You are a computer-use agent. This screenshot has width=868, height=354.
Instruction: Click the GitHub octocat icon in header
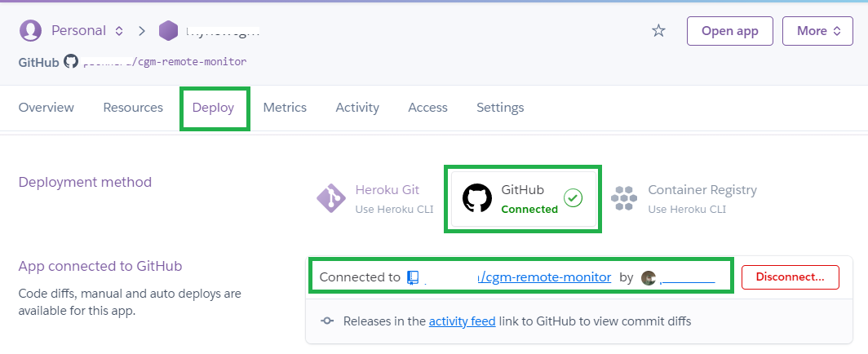click(71, 61)
